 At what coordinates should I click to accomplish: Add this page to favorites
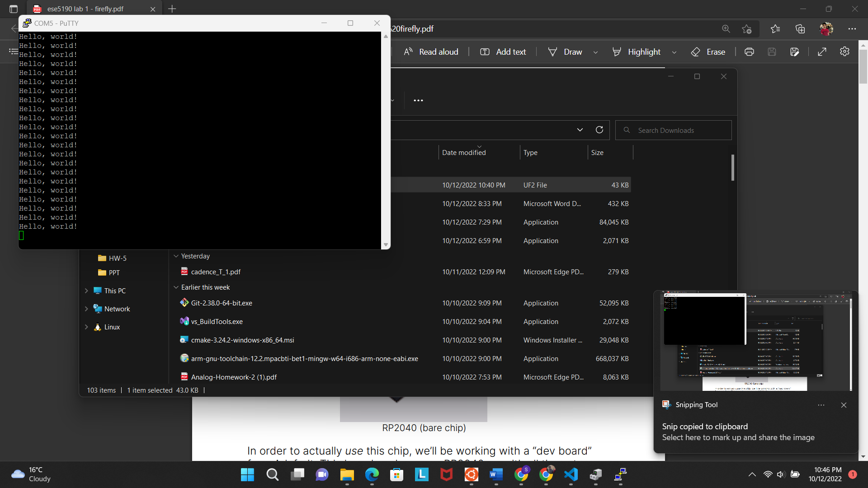[747, 28]
